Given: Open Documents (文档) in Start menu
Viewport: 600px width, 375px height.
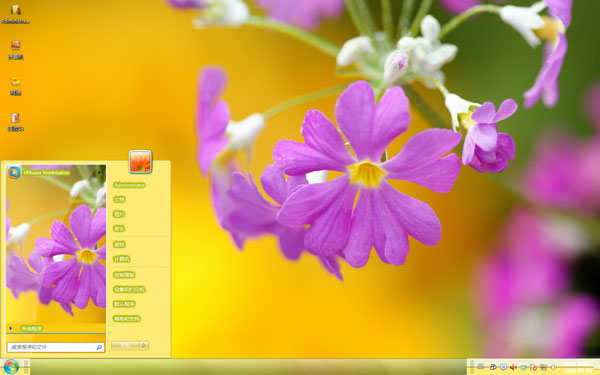Looking at the screenshot, I should coord(119,199).
